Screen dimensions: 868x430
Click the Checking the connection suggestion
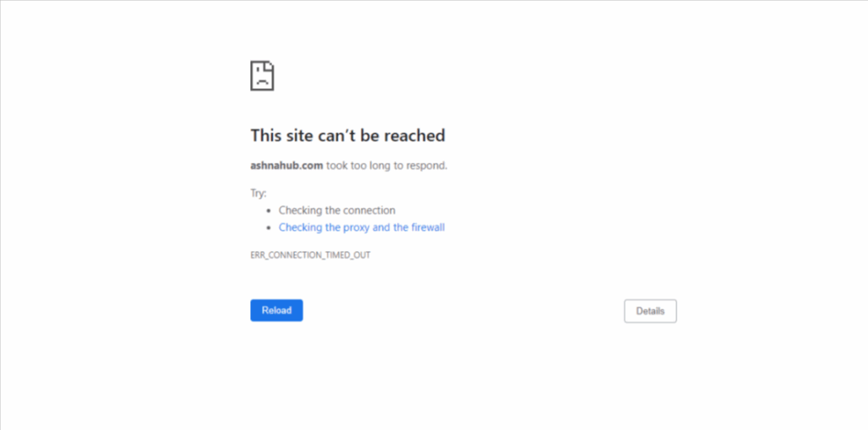337,210
